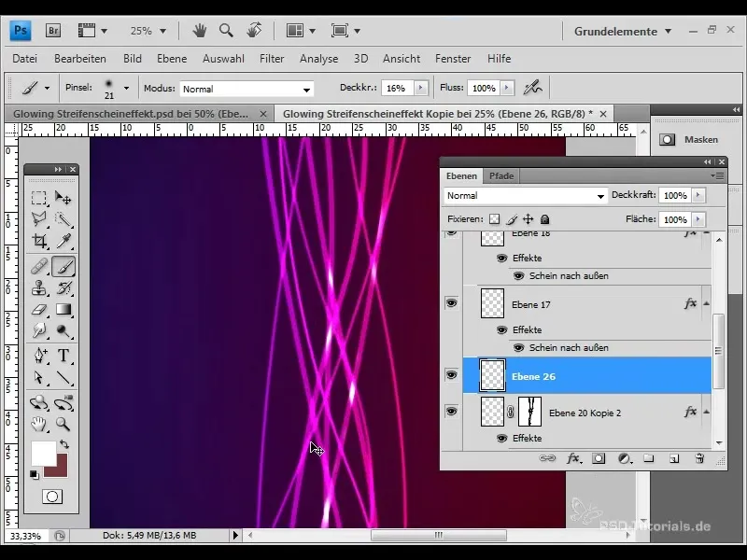The width and height of the screenshot is (747, 560).
Task: Switch to the Pfade tab
Action: tap(501, 175)
